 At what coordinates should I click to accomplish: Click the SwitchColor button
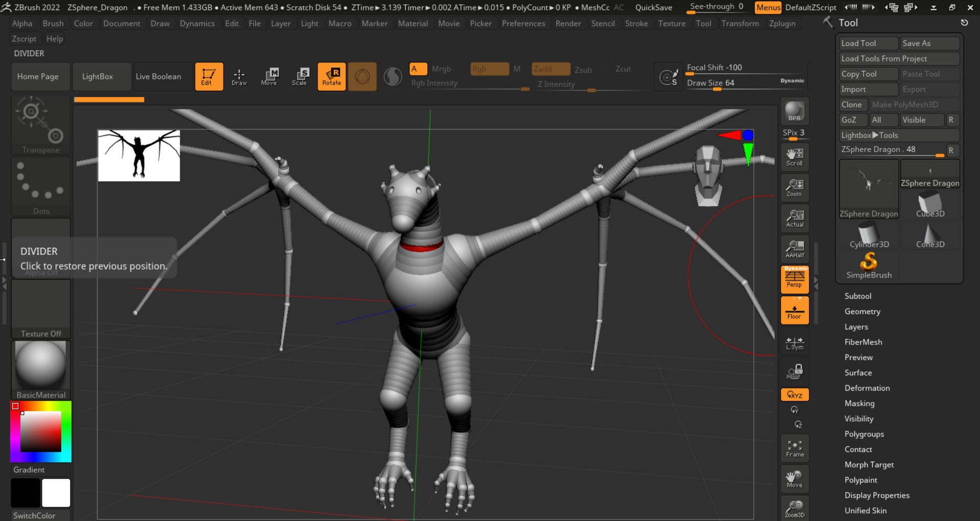tap(41, 515)
